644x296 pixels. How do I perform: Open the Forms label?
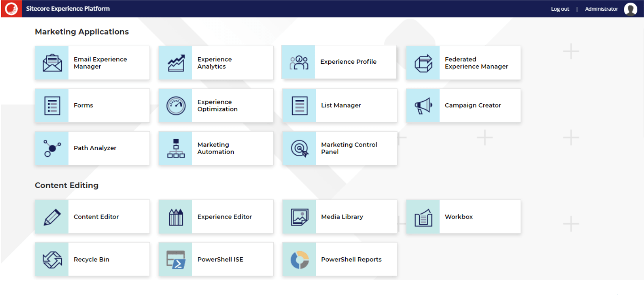(x=83, y=105)
